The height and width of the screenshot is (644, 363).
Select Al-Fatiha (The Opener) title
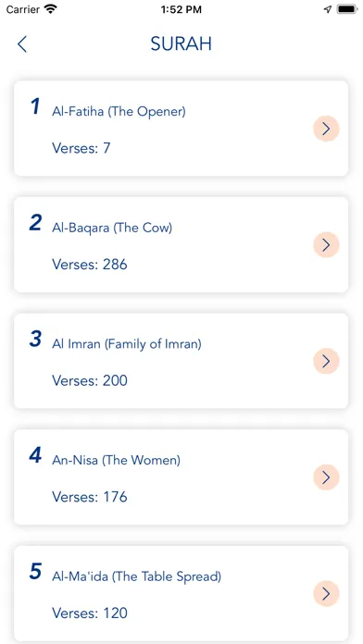coord(119,111)
